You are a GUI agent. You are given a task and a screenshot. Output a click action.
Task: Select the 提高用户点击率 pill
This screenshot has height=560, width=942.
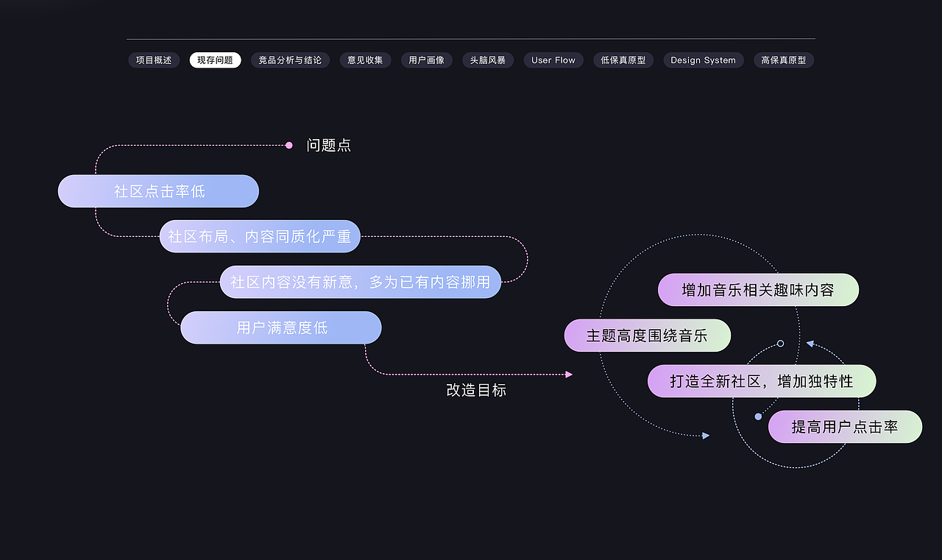845,427
